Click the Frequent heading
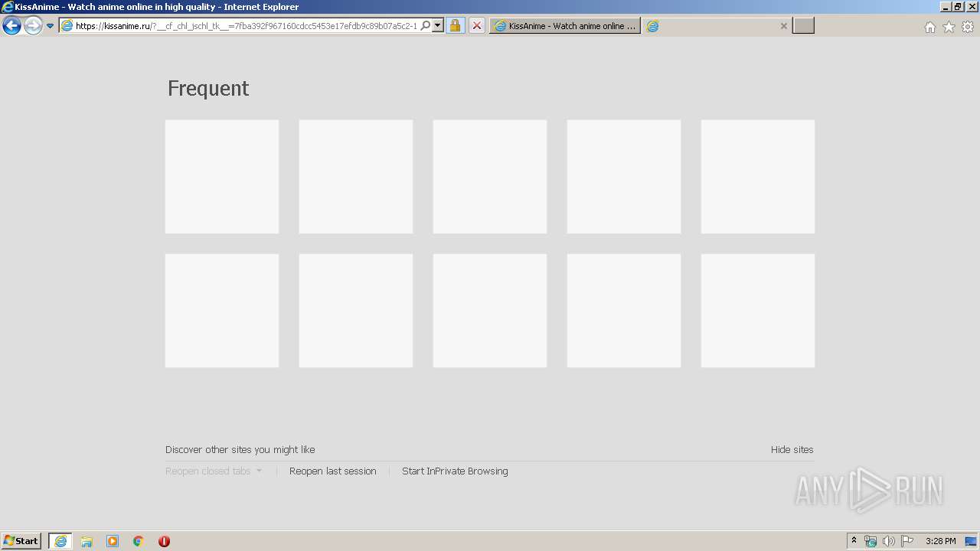The height and width of the screenshot is (551, 980). click(x=208, y=89)
